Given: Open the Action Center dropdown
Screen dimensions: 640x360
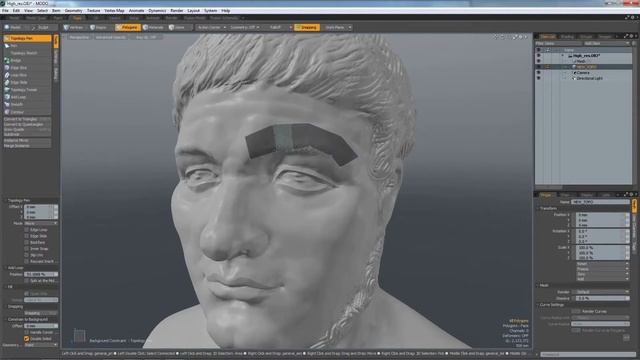Looking at the screenshot, I should (211, 28).
